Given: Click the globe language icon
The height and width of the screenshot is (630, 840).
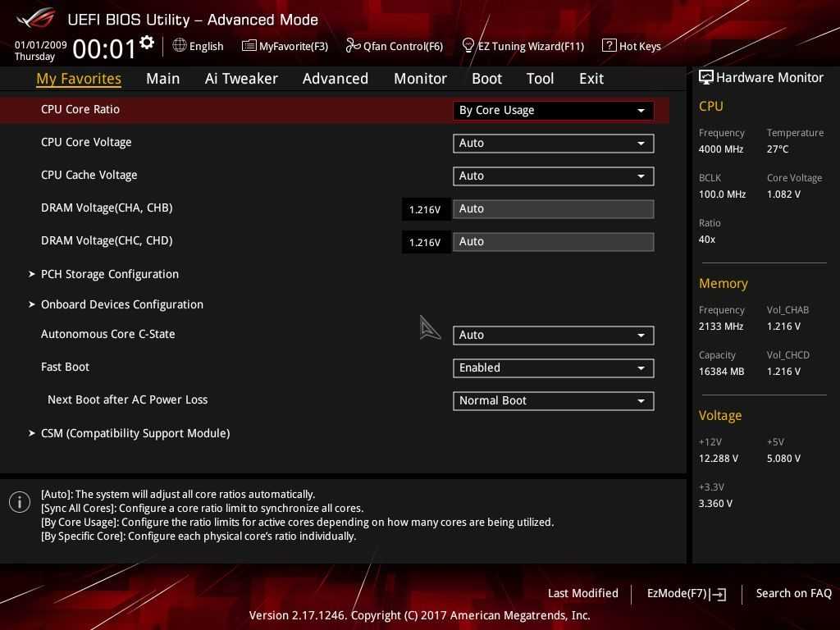Looking at the screenshot, I should pos(180,45).
